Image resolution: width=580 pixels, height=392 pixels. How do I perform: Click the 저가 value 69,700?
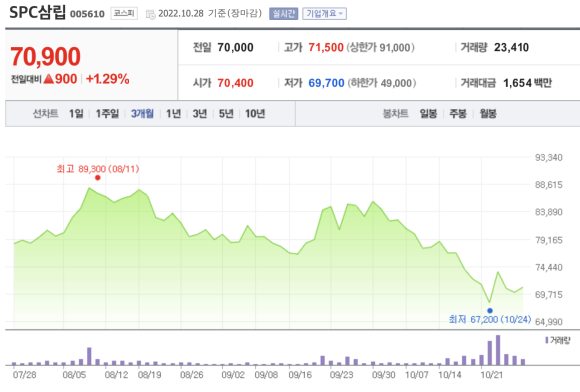326,83
